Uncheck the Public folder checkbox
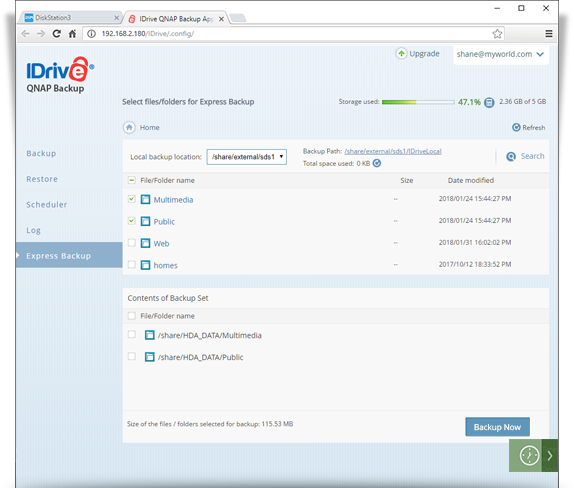Screen dimensions: 574x488 (x=131, y=221)
